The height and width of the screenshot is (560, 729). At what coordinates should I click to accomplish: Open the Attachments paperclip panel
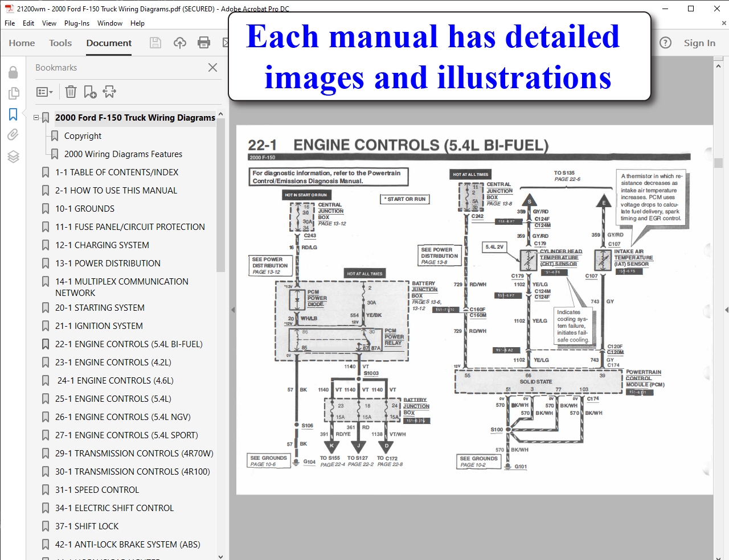13,135
